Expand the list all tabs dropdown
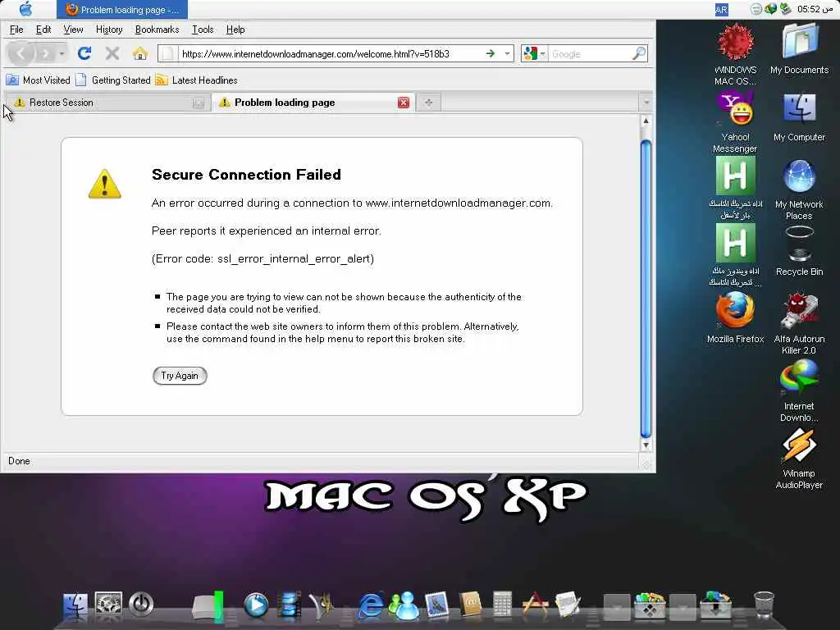Viewport: 840px width, 630px height. click(646, 103)
